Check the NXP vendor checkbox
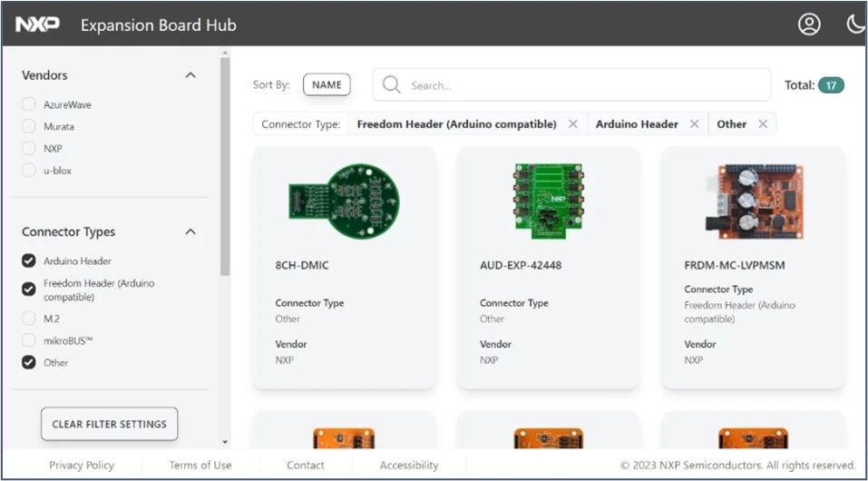Image resolution: width=868 pixels, height=481 pixels. tap(29, 149)
